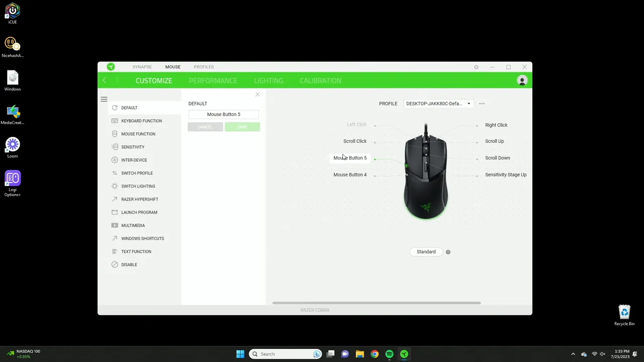Click the Multimedia assignment icon
Screen dimensions: 644x362
click(115, 225)
